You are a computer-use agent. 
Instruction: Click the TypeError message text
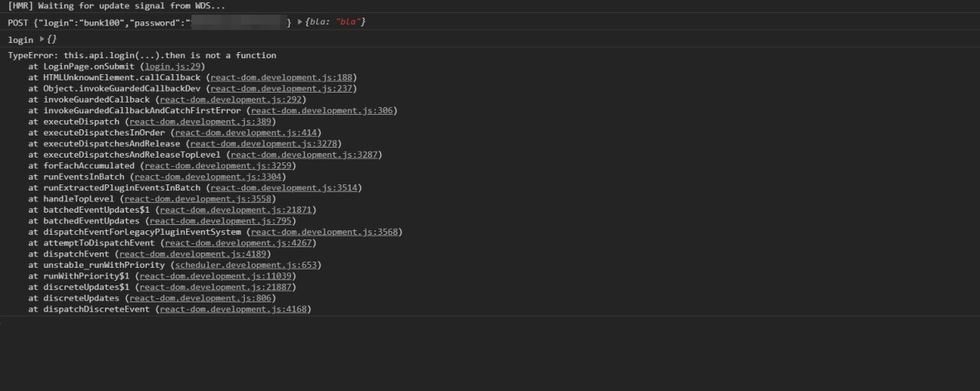[142, 56]
